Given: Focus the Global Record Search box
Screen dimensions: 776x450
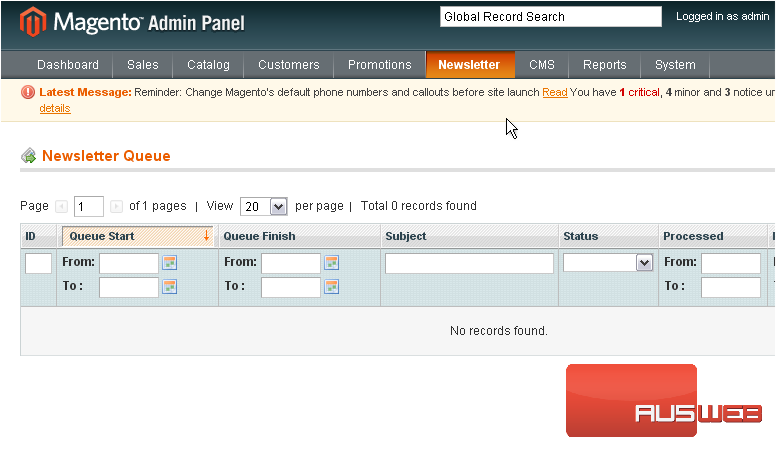Looking at the screenshot, I should click(x=551, y=17).
